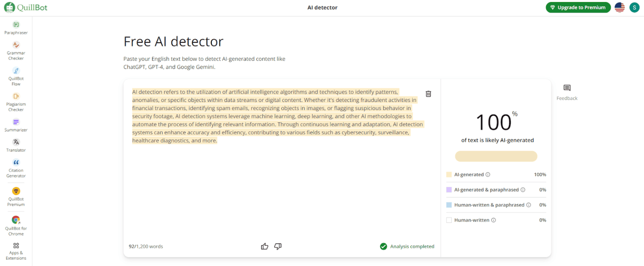Click the thumbs down rating icon
644x266 pixels.
click(278, 246)
